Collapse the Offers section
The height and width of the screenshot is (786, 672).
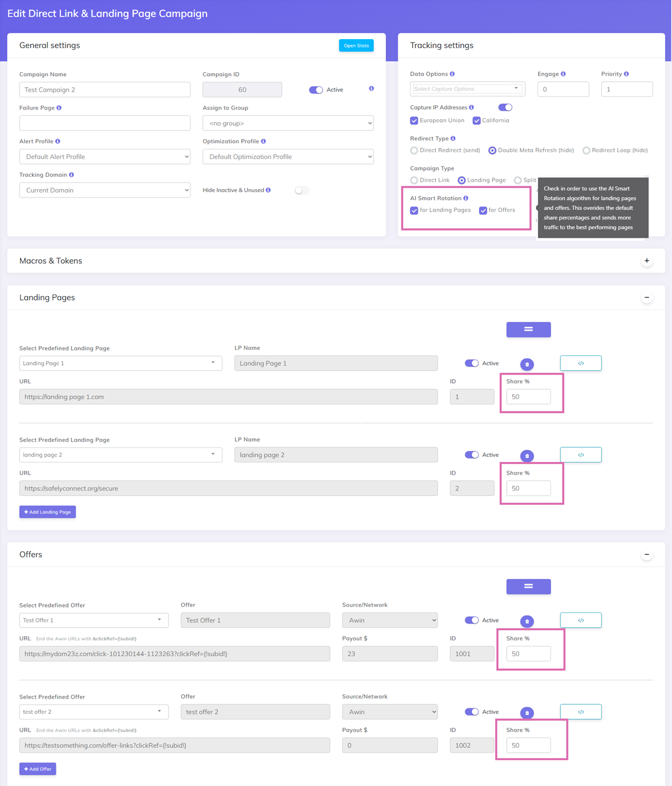click(647, 555)
